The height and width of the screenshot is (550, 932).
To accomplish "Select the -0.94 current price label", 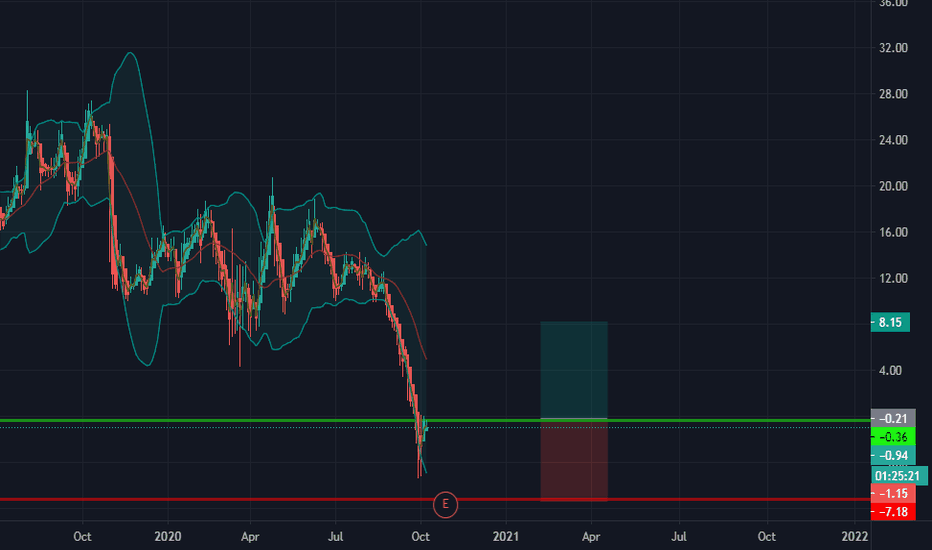I will point(893,455).
